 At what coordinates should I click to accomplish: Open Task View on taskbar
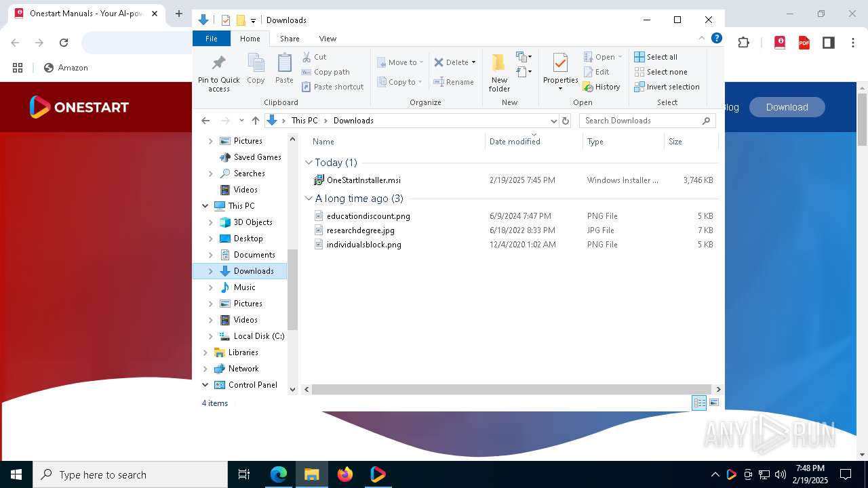point(244,474)
